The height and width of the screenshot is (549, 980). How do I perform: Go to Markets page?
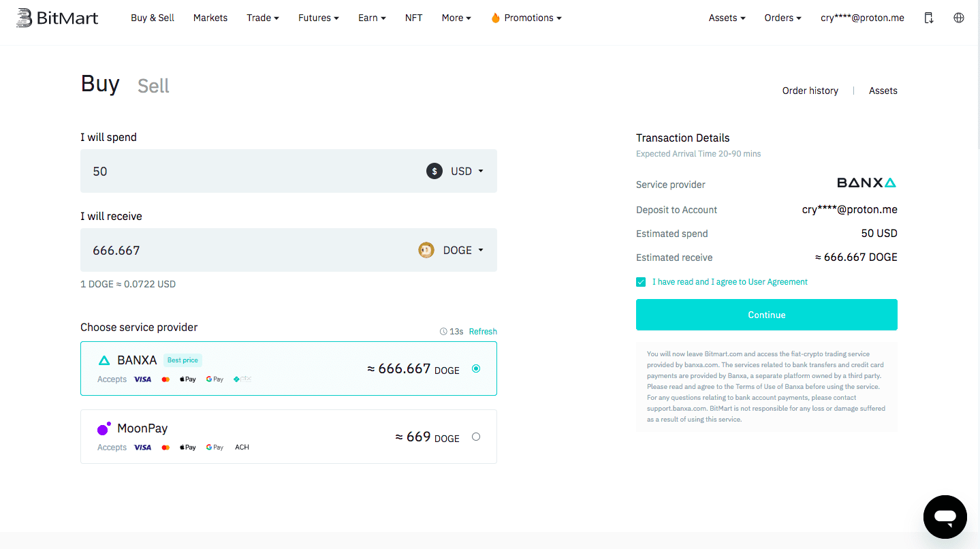[x=210, y=18]
